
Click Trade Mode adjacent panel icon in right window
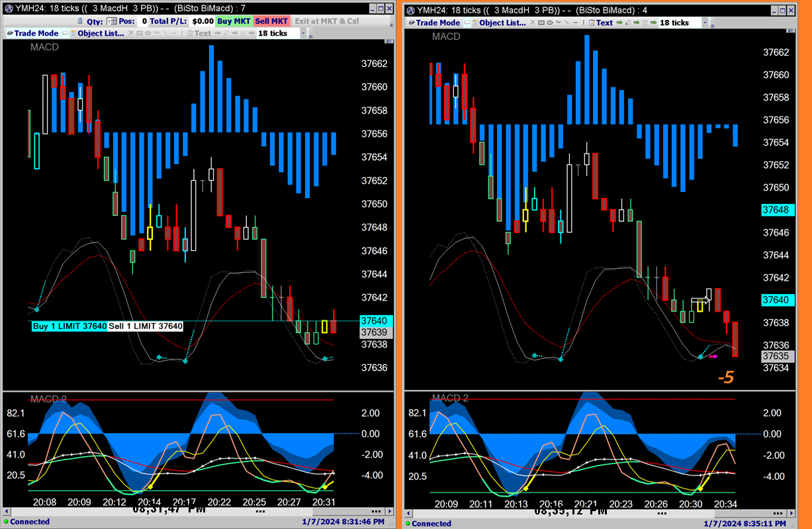point(467,23)
